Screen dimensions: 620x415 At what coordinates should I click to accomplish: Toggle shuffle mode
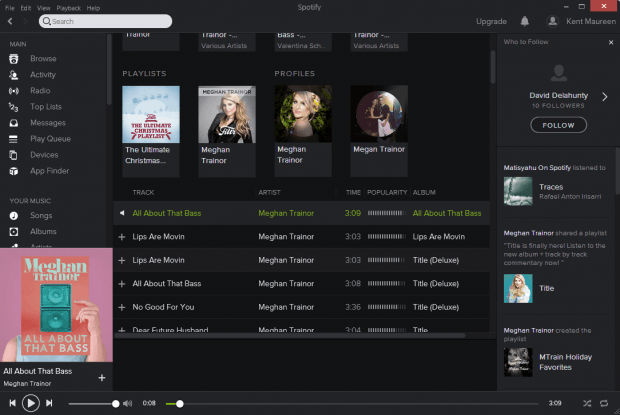coord(587,403)
